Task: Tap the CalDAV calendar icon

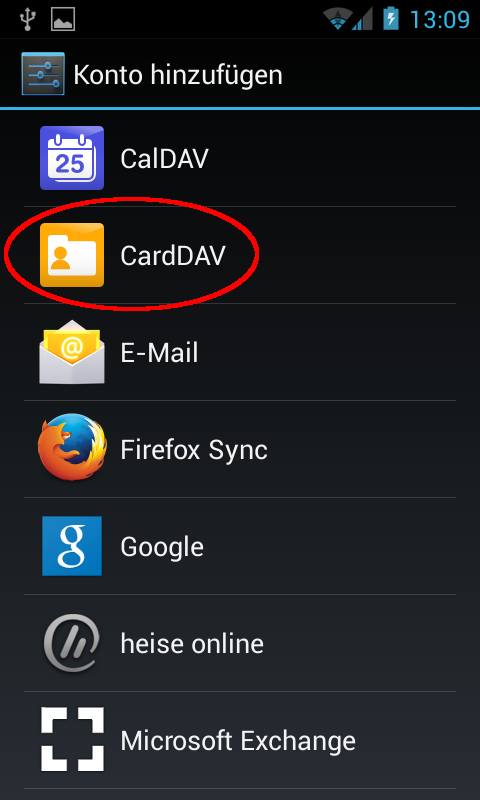Action: point(72,158)
